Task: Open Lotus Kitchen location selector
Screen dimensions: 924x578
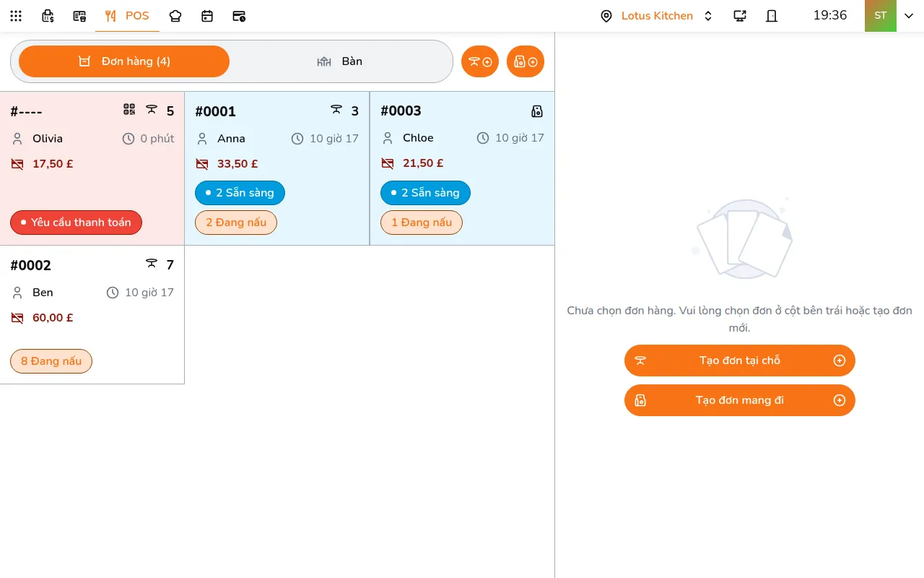Action: click(x=657, y=16)
